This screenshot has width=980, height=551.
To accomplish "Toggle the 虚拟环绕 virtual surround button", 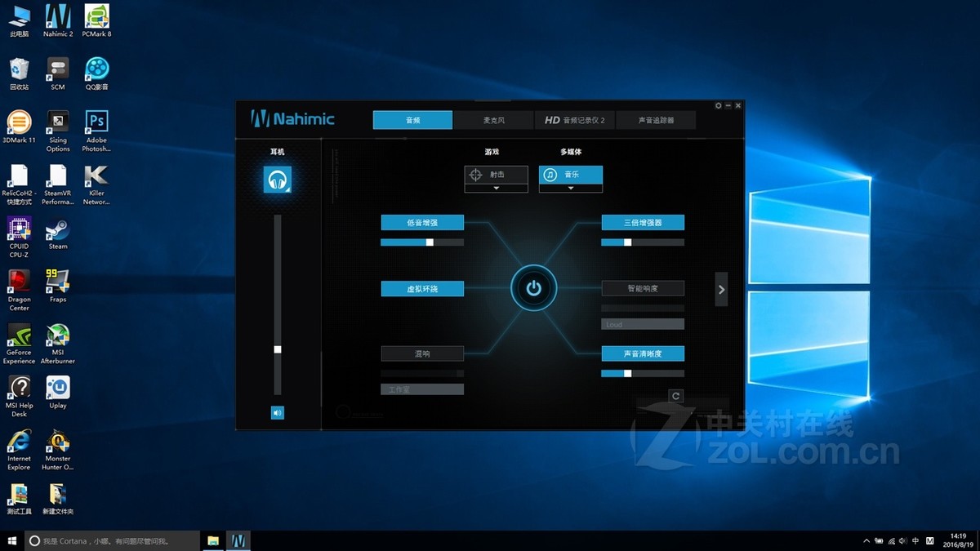I will (421, 287).
